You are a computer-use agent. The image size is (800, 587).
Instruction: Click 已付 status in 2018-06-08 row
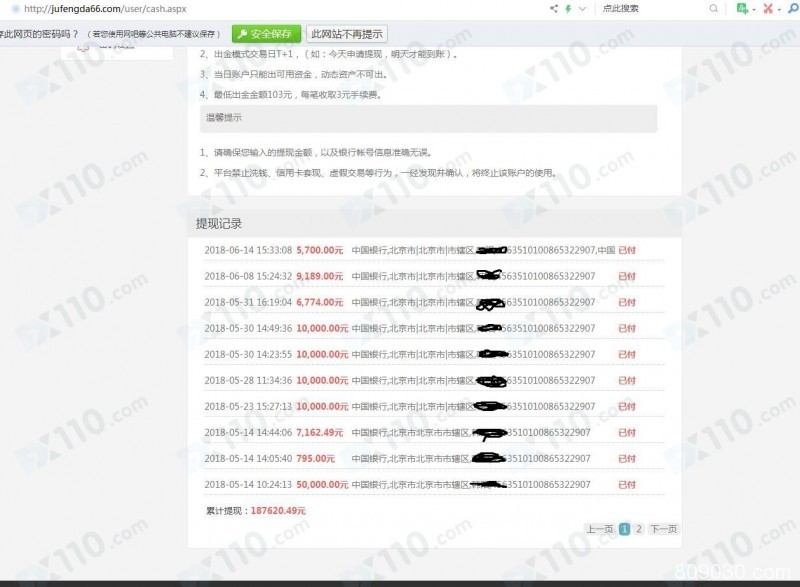(x=627, y=276)
